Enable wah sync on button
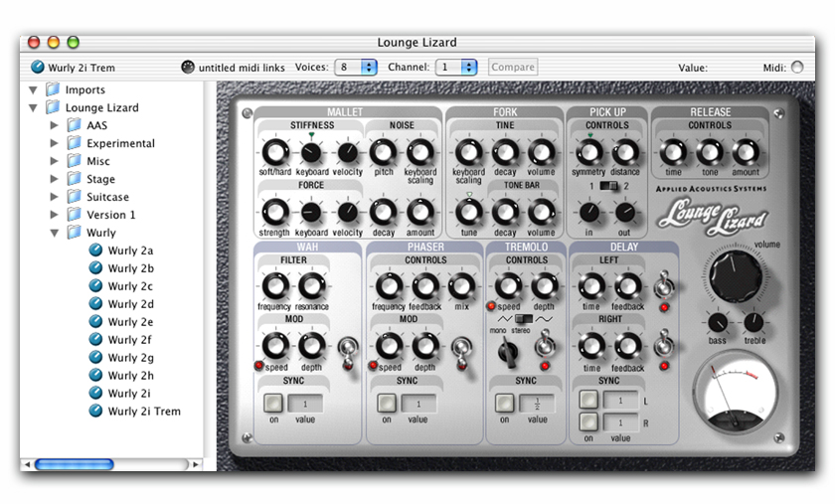The width and height of the screenshot is (835, 504). pyautogui.click(x=273, y=403)
